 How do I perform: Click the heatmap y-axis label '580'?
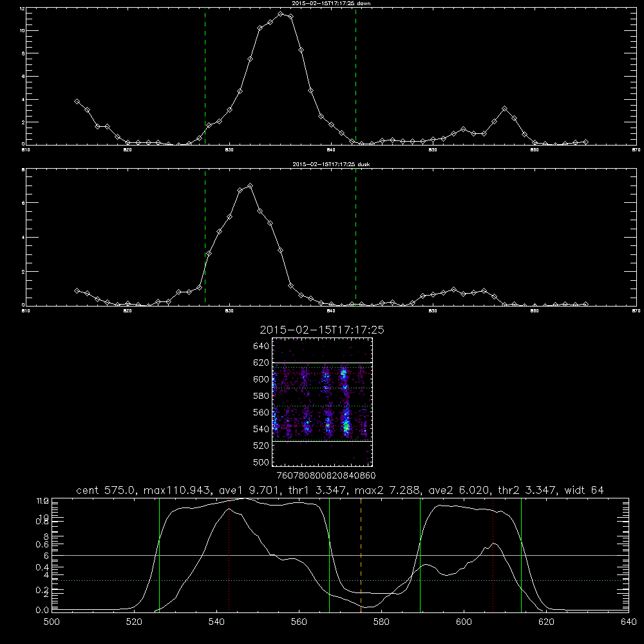(261, 396)
